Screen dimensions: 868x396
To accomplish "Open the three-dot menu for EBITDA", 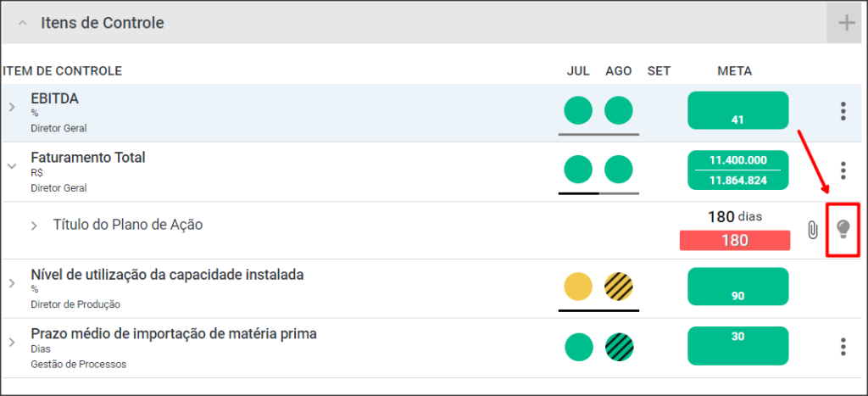I will coord(843,111).
